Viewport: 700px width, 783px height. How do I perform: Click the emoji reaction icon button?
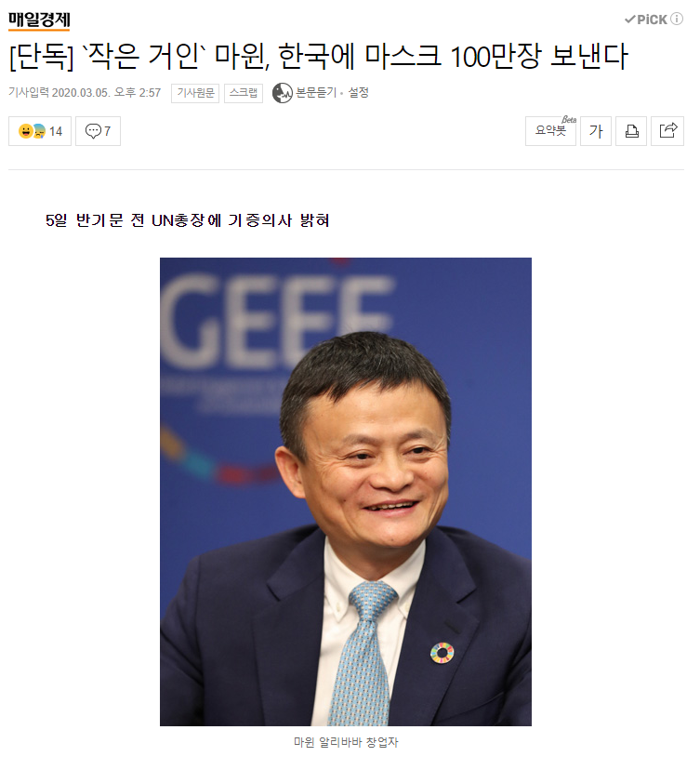[32, 131]
